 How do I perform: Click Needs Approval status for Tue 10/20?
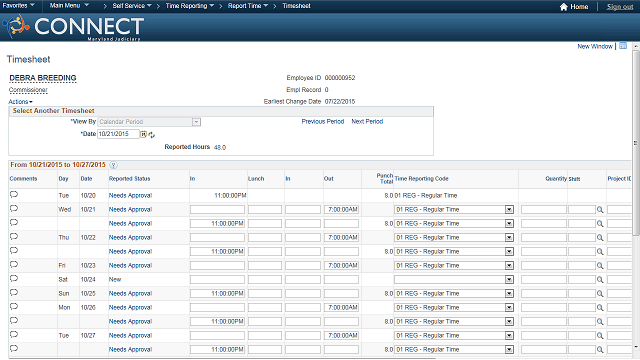pos(130,196)
